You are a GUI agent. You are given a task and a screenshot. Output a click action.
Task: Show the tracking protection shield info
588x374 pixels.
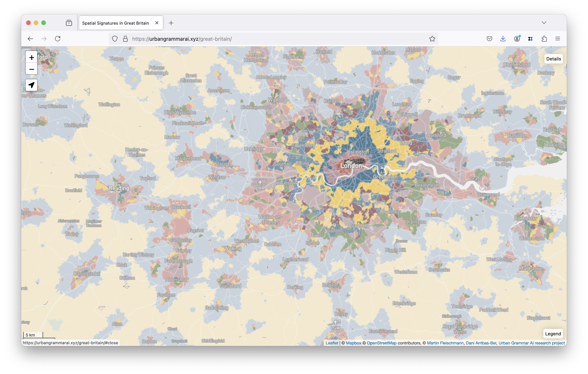pyautogui.click(x=115, y=39)
